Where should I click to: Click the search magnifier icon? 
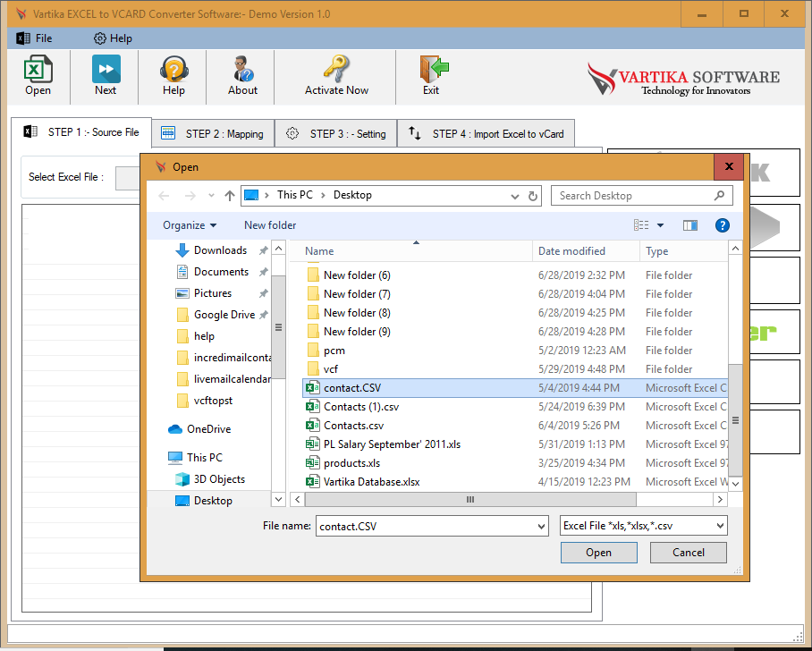tap(719, 196)
